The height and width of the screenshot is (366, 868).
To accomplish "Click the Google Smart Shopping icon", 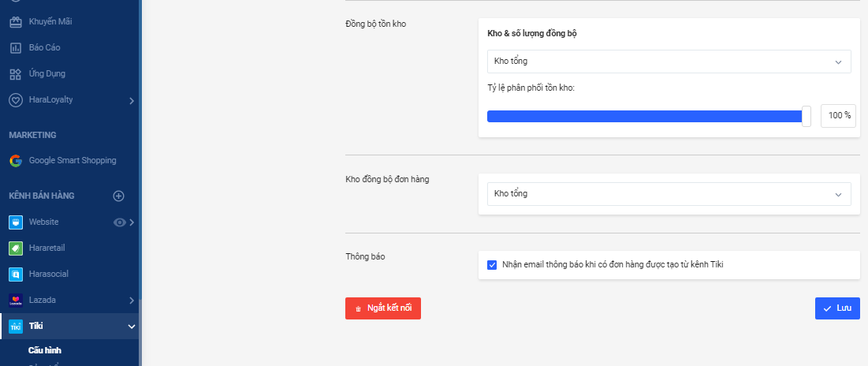I will point(15,161).
